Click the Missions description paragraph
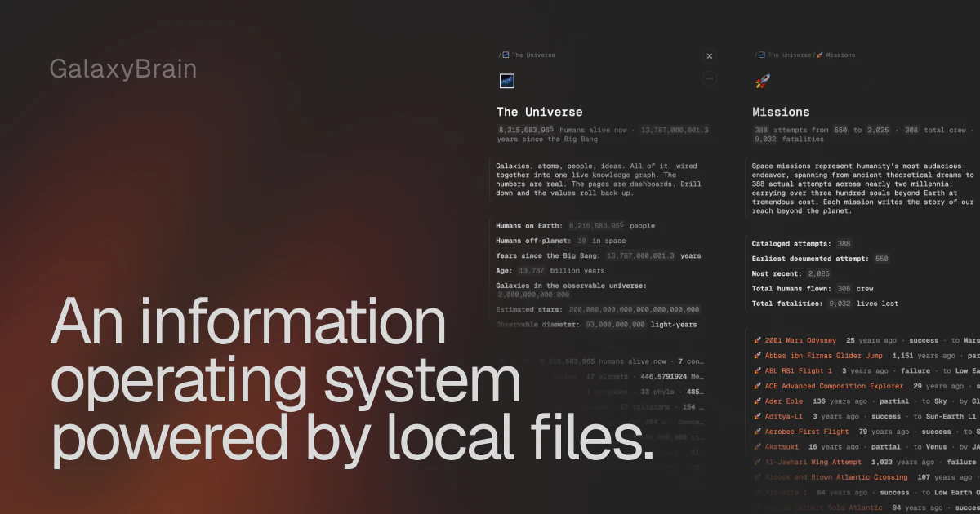This screenshot has height=514, width=980. click(863, 188)
